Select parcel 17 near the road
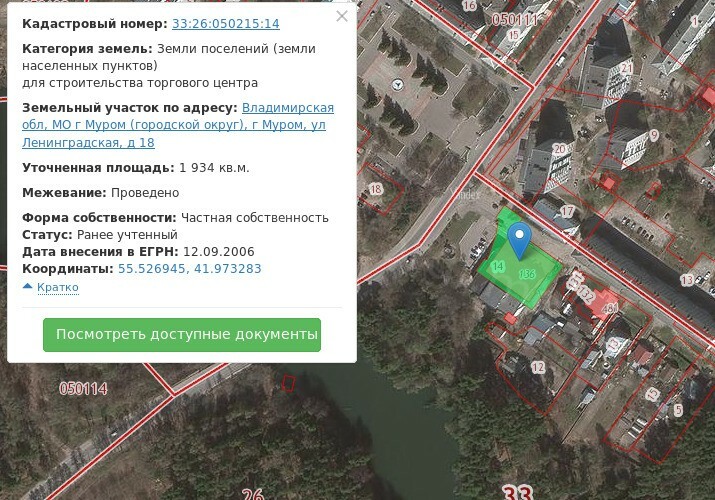 click(568, 211)
